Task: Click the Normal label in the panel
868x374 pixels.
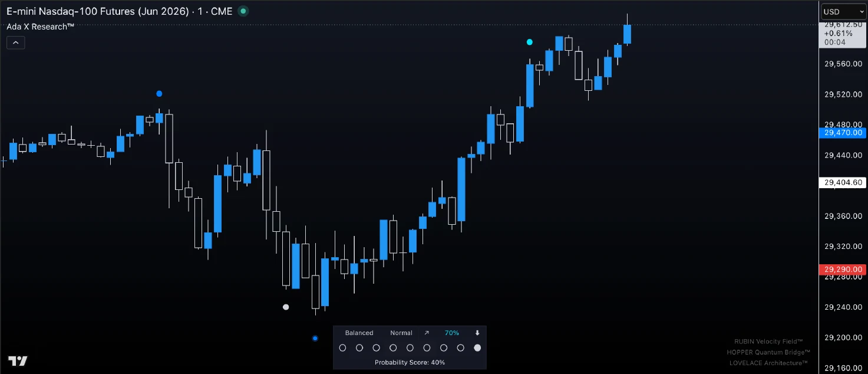Action: pyautogui.click(x=401, y=333)
